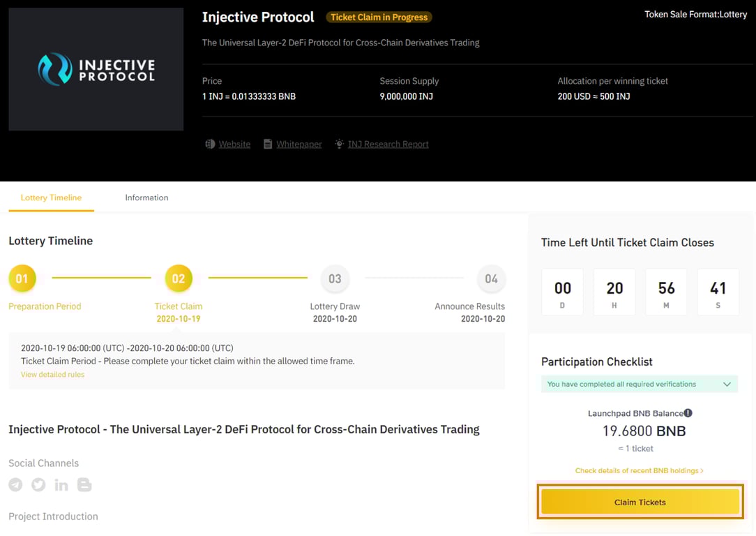Check details of recent BNB holdings
The width and height of the screenshot is (756, 536).
point(639,470)
